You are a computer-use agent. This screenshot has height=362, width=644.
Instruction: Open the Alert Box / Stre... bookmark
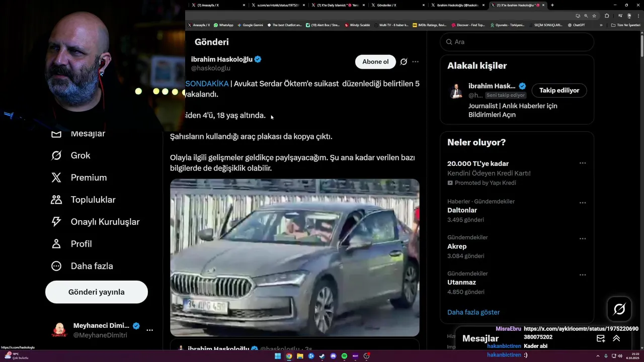[323, 25]
